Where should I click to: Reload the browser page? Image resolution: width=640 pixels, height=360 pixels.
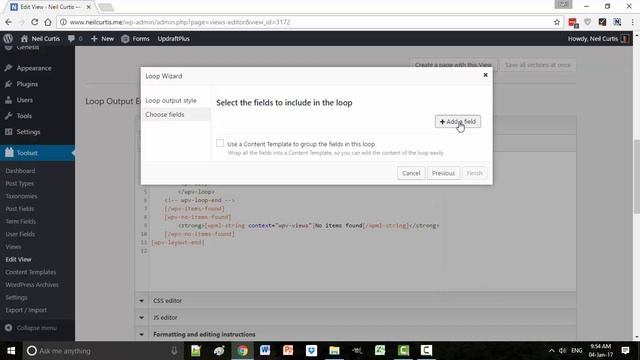[x=35, y=22]
